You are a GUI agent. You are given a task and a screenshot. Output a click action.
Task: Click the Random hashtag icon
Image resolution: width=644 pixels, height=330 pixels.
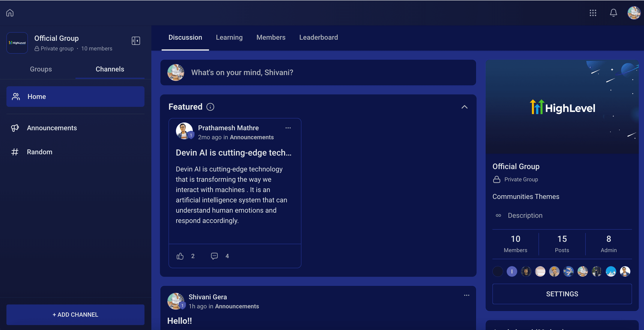coord(15,152)
